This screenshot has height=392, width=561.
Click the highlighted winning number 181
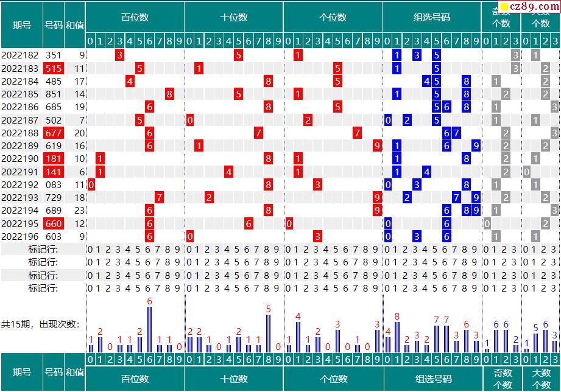(54, 159)
